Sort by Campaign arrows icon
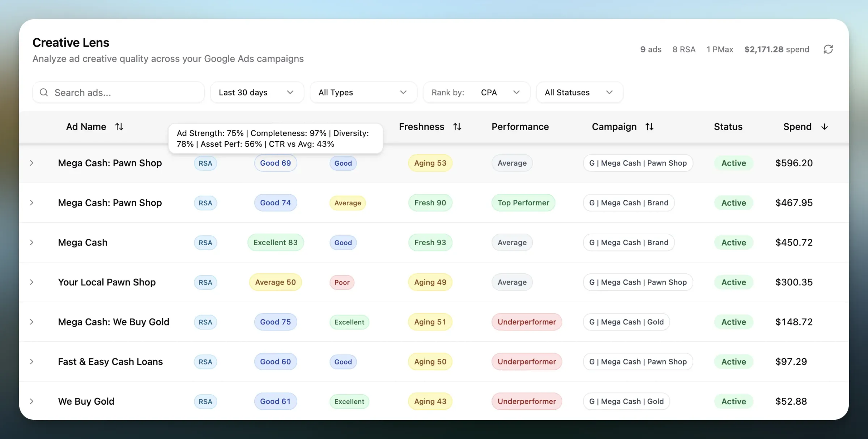The image size is (868, 439). (649, 127)
